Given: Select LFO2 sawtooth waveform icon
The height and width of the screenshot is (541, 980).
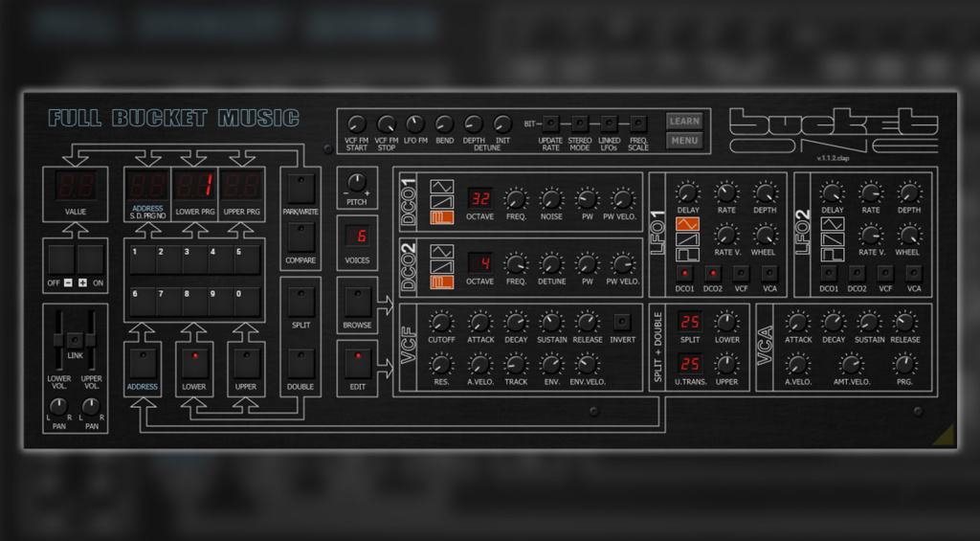Looking at the screenshot, I should click(833, 239).
